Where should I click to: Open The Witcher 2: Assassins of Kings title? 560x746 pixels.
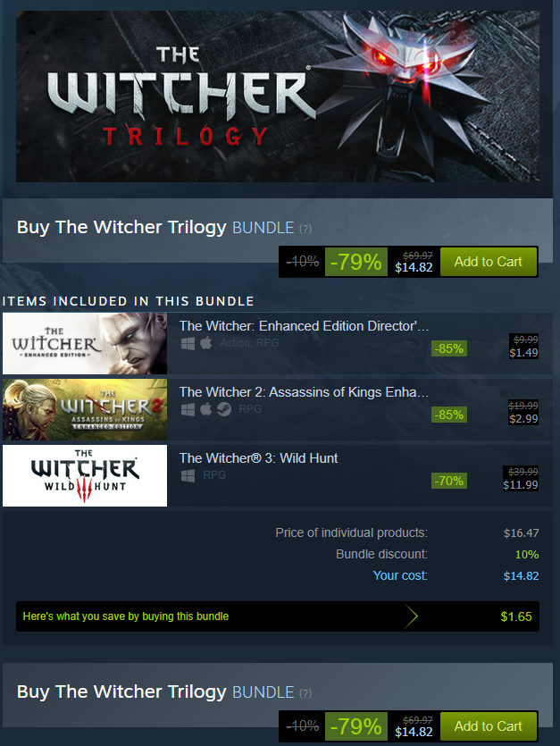point(304,392)
